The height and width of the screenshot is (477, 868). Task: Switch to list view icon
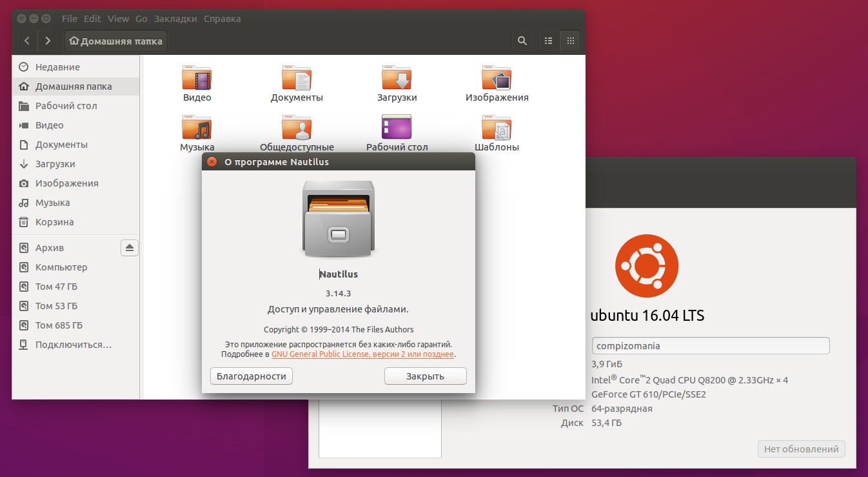pos(549,41)
